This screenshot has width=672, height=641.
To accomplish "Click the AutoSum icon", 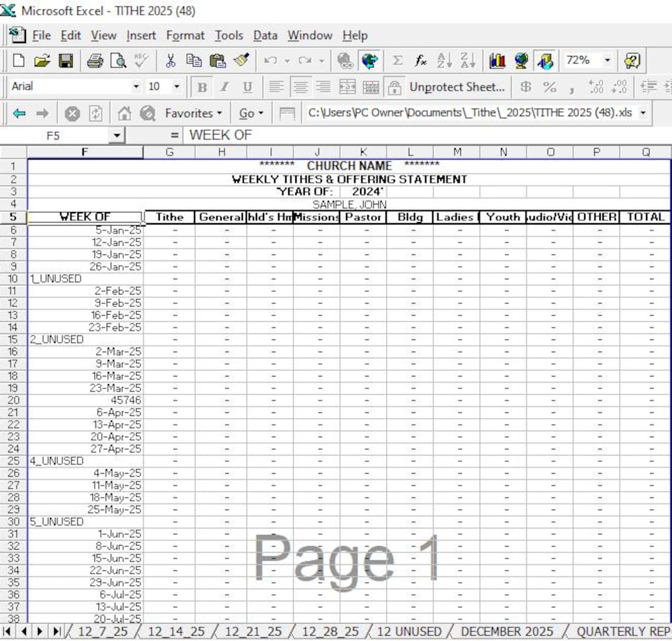I will pyautogui.click(x=398, y=60).
